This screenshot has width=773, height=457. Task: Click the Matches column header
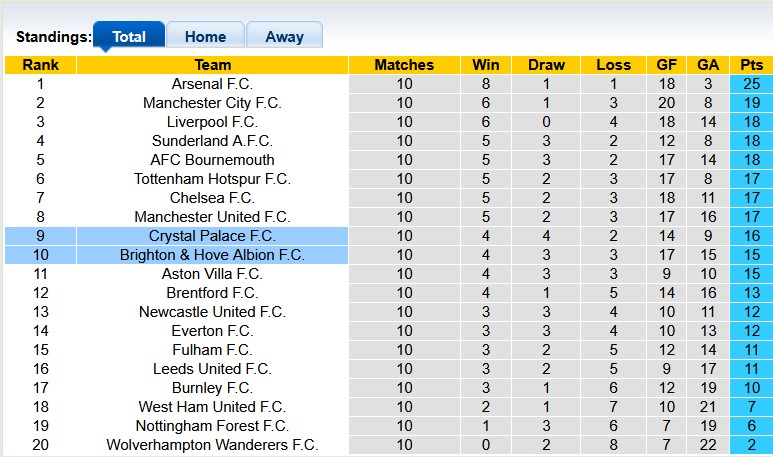[404, 65]
